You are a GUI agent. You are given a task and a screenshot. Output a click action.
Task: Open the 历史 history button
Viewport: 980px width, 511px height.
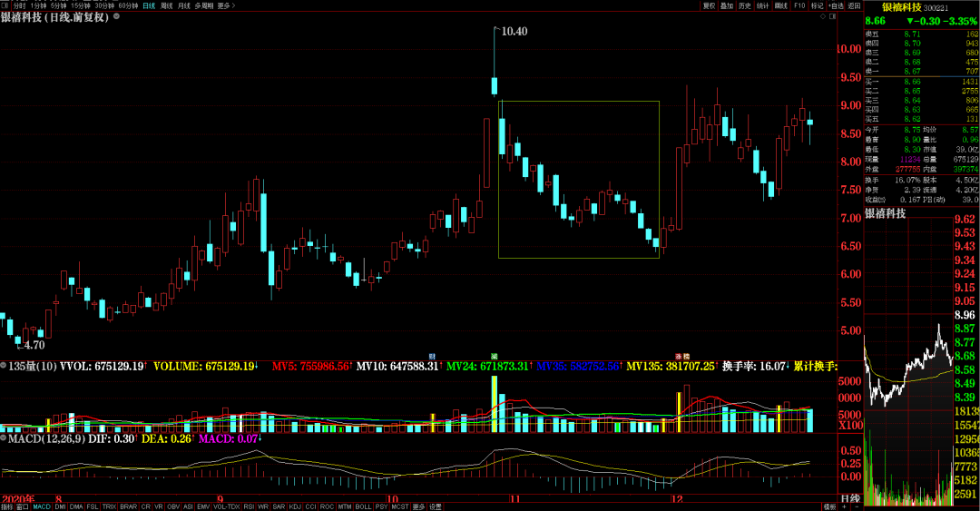pos(745,5)
